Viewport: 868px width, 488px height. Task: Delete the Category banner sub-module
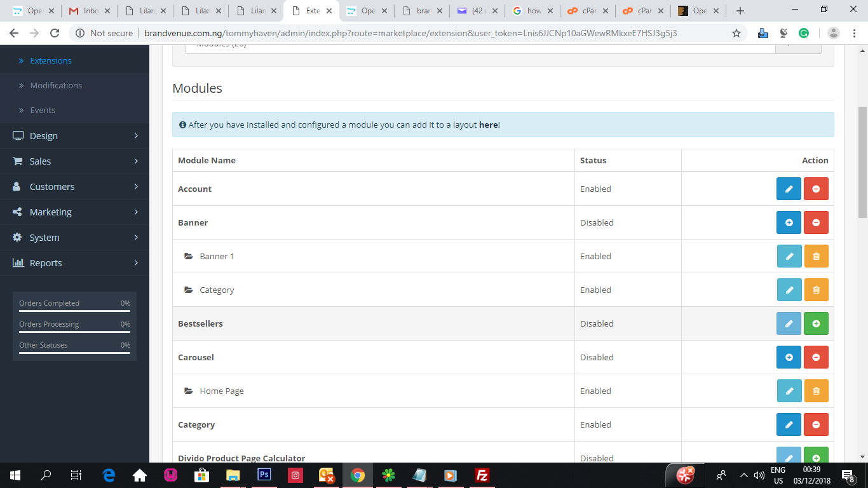point(816,290)
